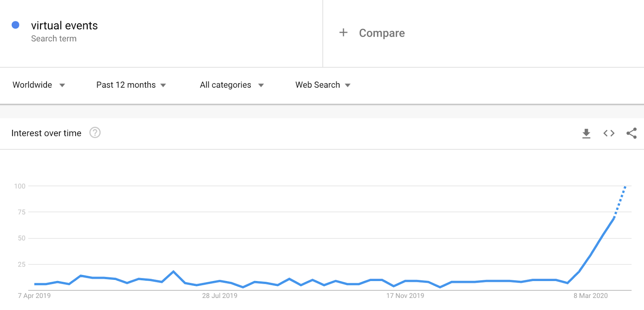This screenshot has width=644, height=310.
Task: Open the Past 12 months time range dropdown
Action: tap(131, 85)
